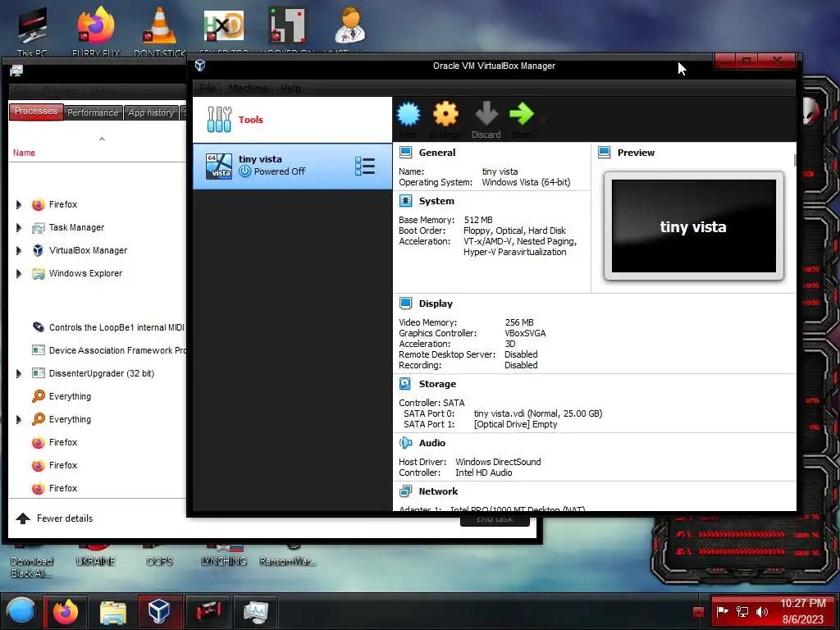Click the '[Optical Drive] Empty' entry

[x=515, y=424]
